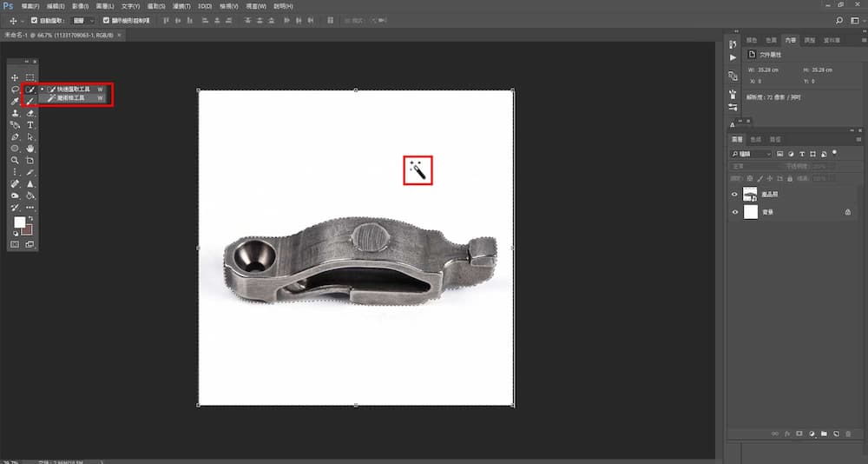Open the 種類 layer filter type dropdown
868x464 pixels.
[x=751, y=154]
